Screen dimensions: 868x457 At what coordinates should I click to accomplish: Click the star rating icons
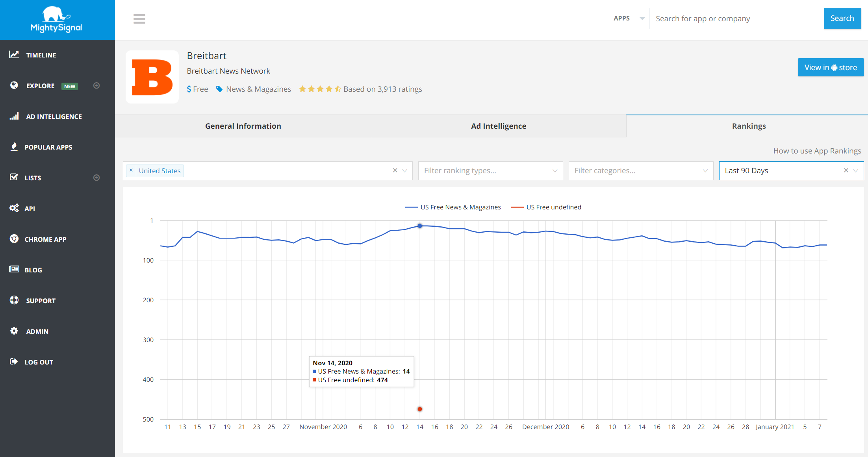320,89
